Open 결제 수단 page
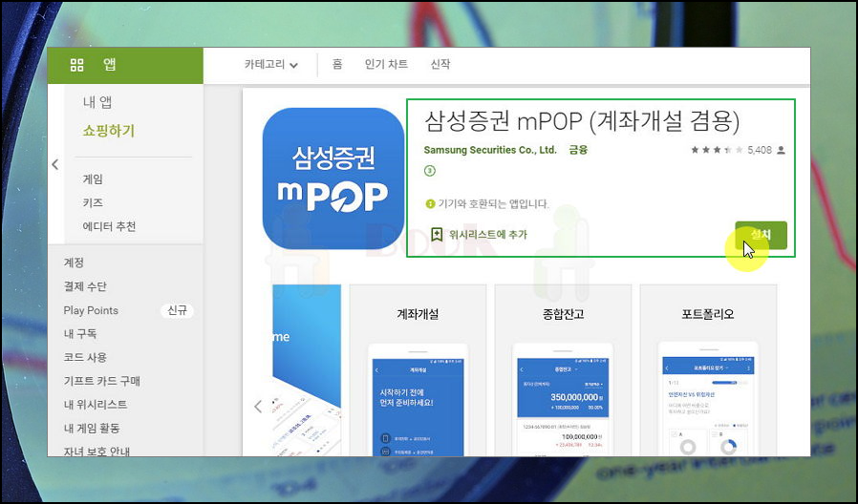 click(x=85, y=286)
